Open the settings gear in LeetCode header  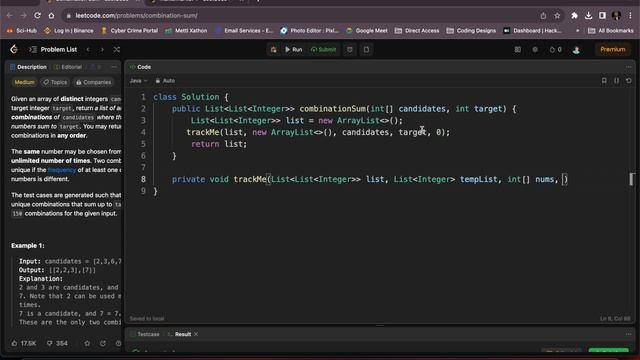pos(535,50)
